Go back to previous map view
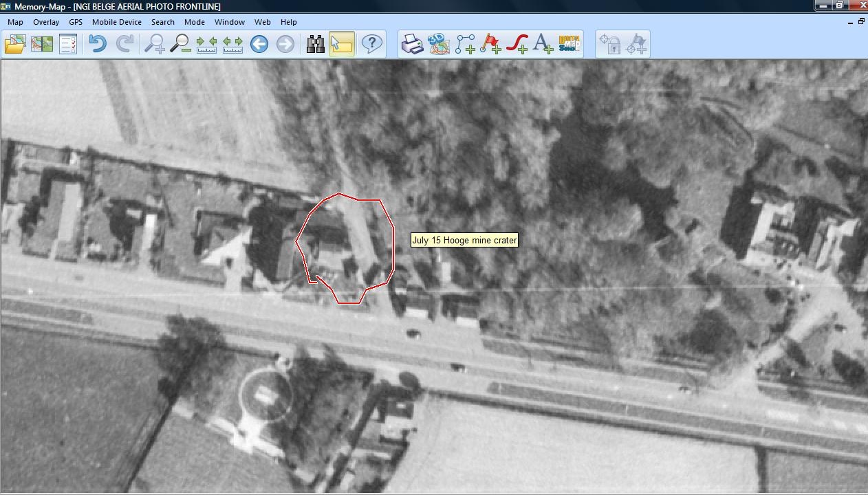The width and height of the screenshot is (868, 495). (259, 44)
